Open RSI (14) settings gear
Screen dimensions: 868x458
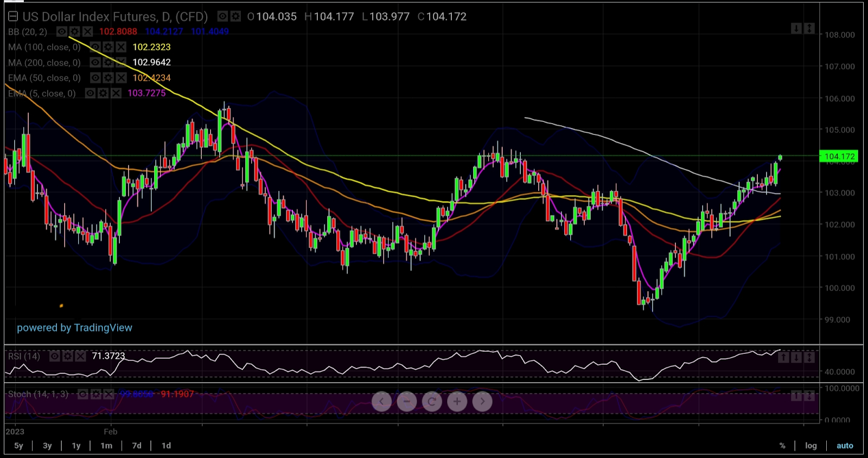pyautogui.click(x=67, y=356)
